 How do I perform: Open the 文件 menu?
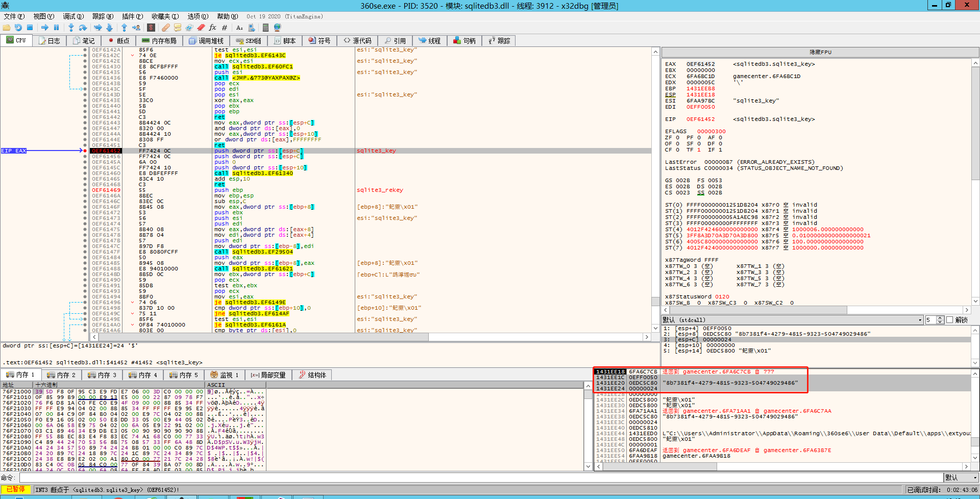point(14,16)
